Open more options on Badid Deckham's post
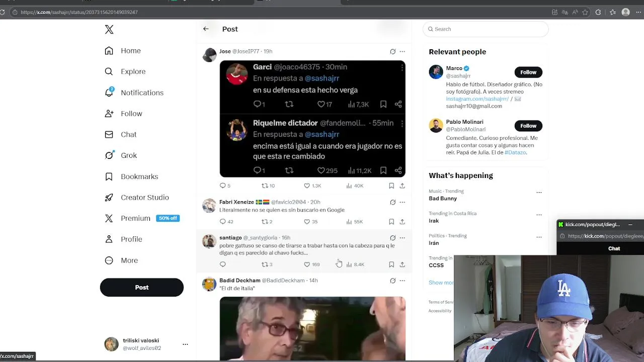 click(x=402, y=281)
